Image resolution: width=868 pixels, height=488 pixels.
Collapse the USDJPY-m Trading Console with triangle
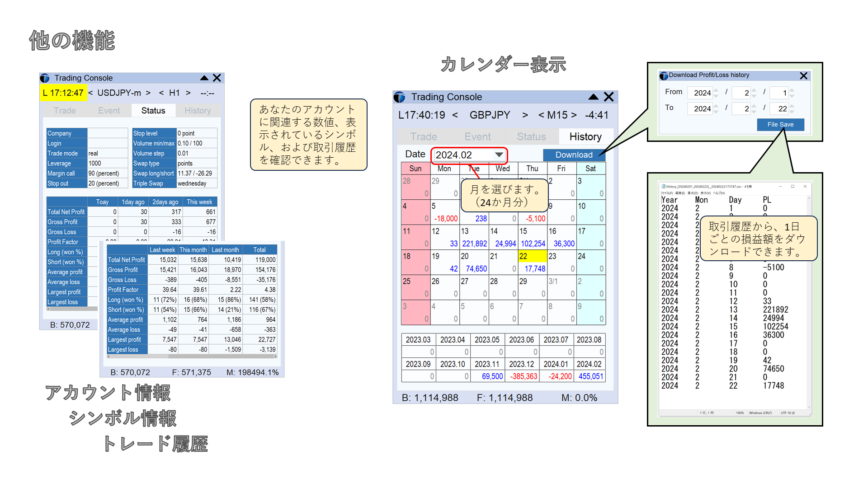tap(204, 78)
